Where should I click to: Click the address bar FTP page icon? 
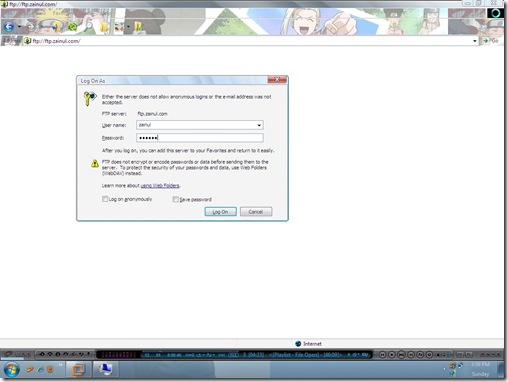tap(27, 41)
